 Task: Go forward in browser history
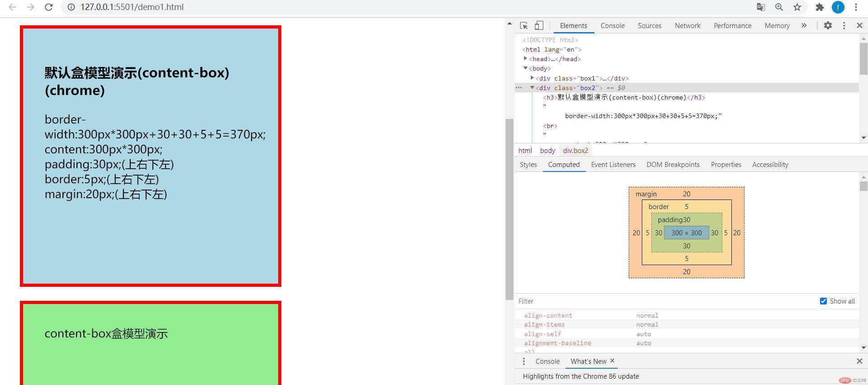[30, 7]
